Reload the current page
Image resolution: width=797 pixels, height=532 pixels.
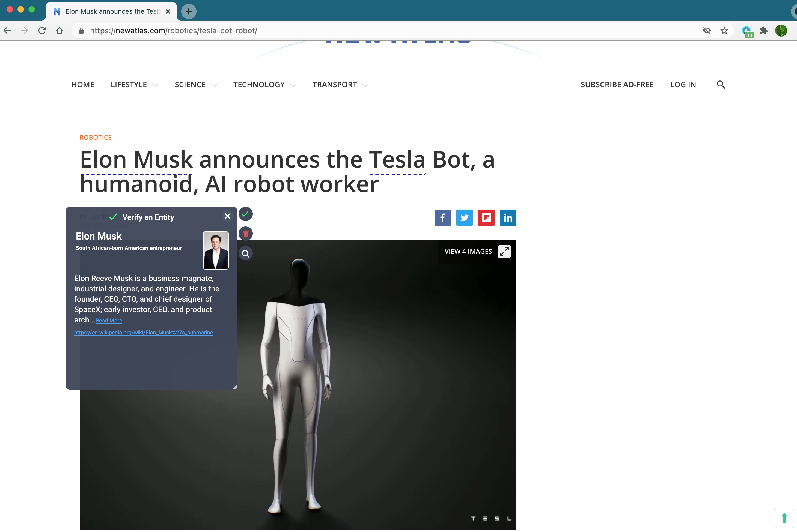pos(42,31)
